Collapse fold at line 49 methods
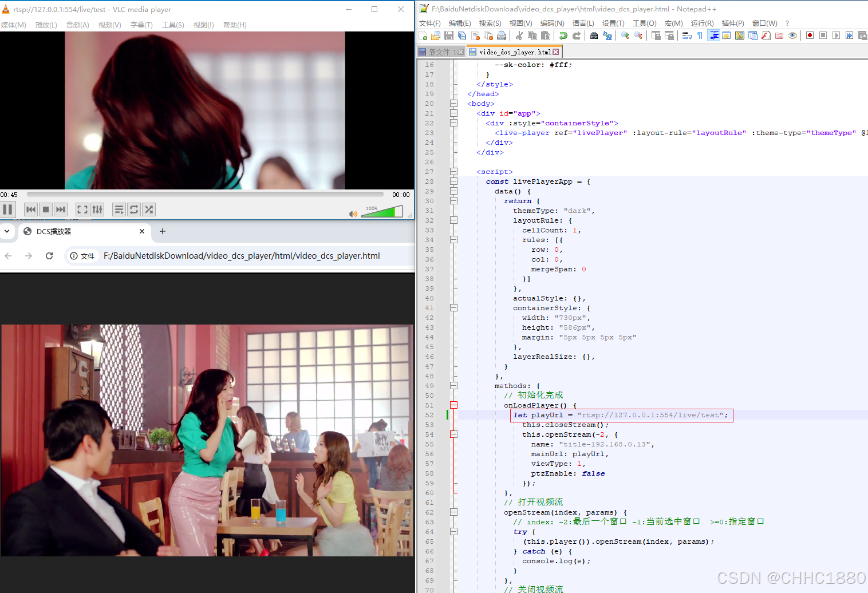This screenshot has height=593, width=868. pos(453,386)
